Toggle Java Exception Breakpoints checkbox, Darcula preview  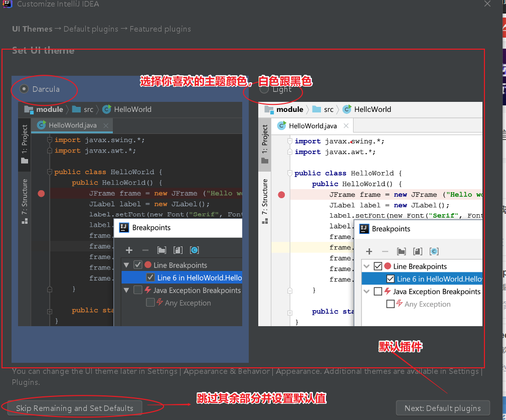tap(138, 290)
